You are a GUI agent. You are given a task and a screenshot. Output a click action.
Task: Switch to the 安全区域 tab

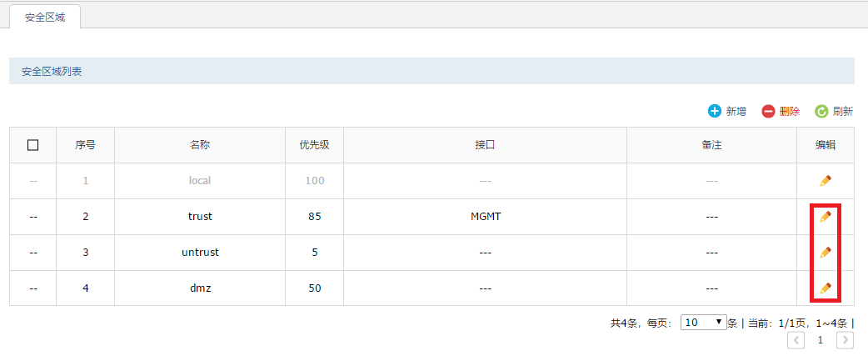[x=45, y=17]
